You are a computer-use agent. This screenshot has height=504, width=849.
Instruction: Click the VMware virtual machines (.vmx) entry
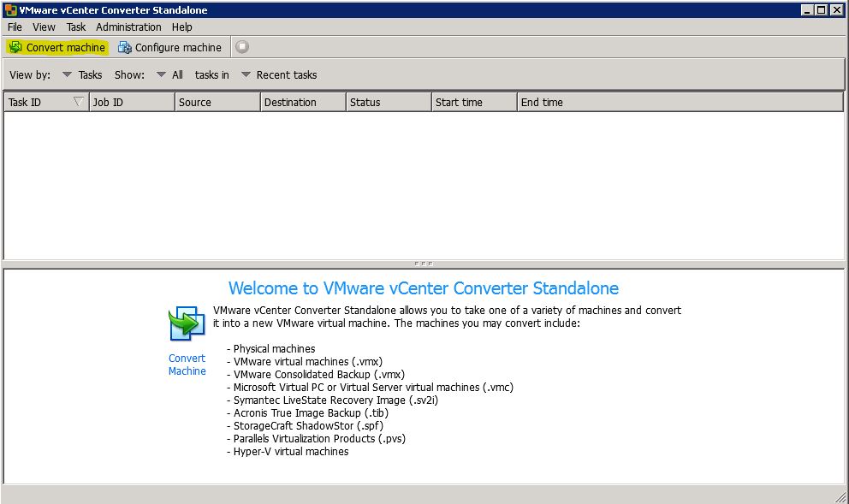tap(307, 362)
